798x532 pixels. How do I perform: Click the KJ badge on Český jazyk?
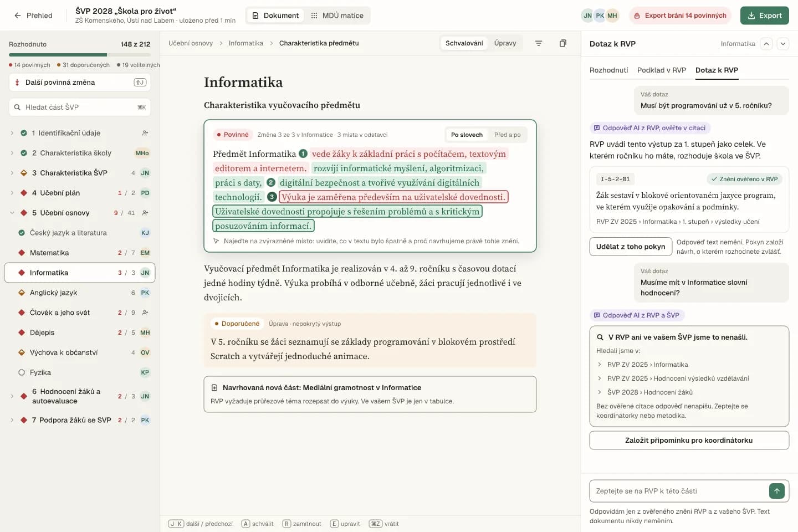point(145,233)
